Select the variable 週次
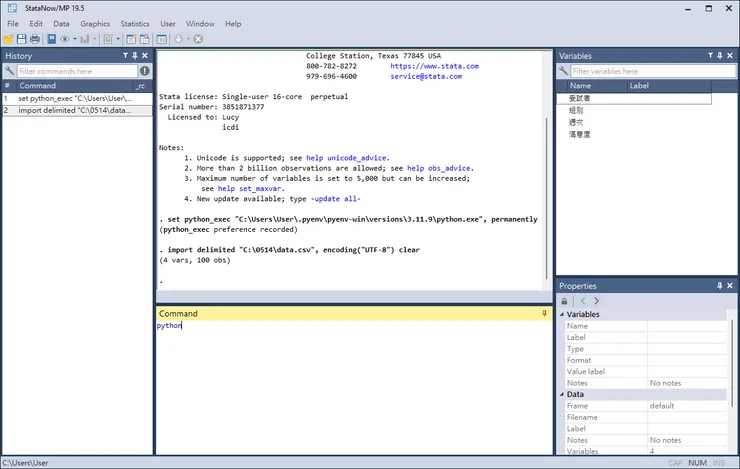This screenshot has height=469, width=740. coord(576,122)
